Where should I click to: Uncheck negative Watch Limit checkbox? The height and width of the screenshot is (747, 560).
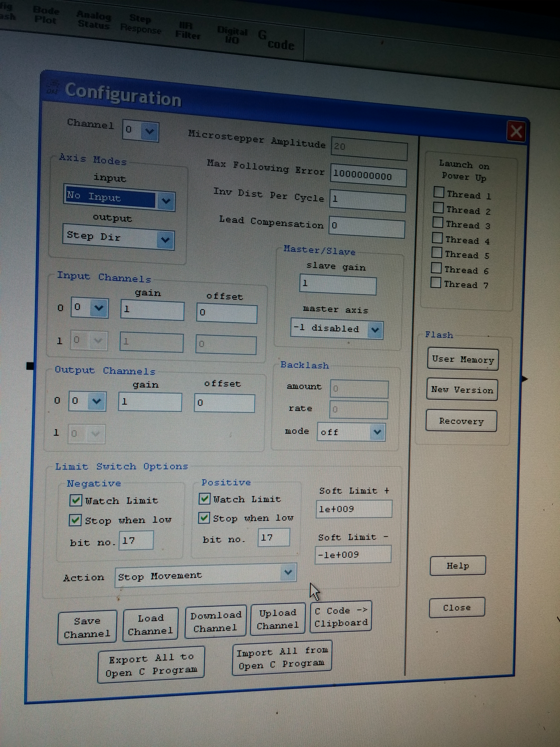pyautogui.click(x=76, y=500)
